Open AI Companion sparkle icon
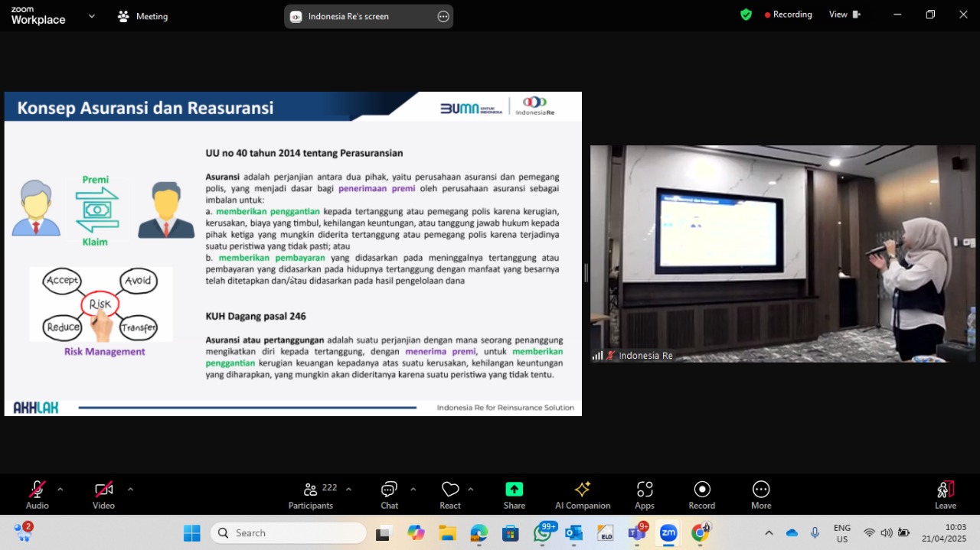The width and height of the screenshot is (980, 550). [583, 490]
